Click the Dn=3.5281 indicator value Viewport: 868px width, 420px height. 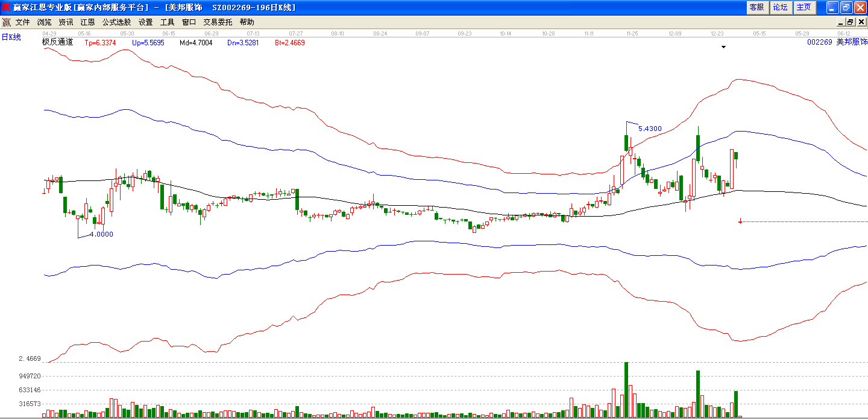[x=243, y=43]
